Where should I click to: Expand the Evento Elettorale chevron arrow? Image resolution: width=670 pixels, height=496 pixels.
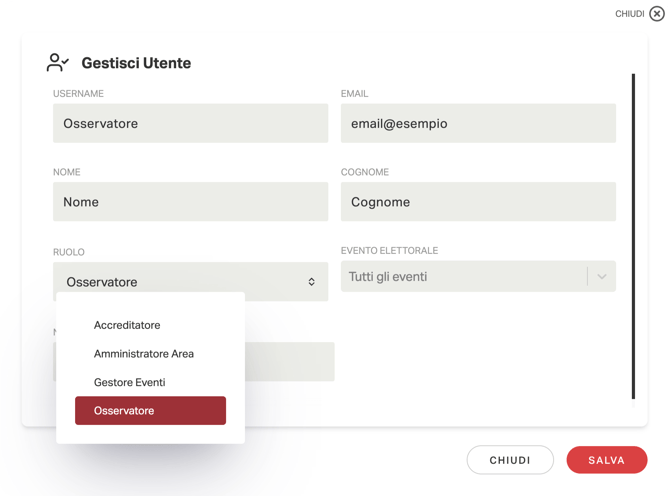[x=601, y=277]
